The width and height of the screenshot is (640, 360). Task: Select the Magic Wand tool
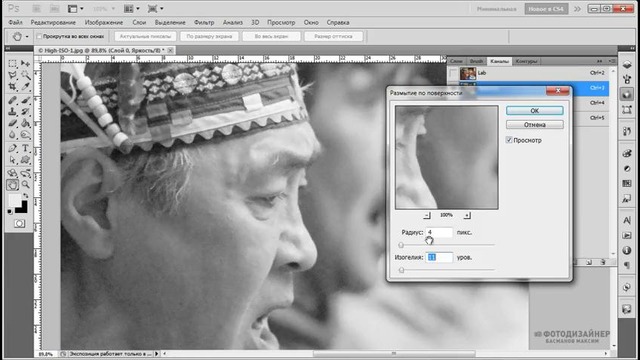pyautogui.click(x=25, y=75)
